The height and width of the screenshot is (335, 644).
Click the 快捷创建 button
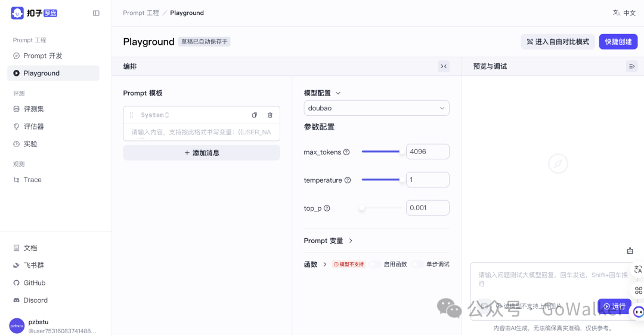(x=618, y=42)
